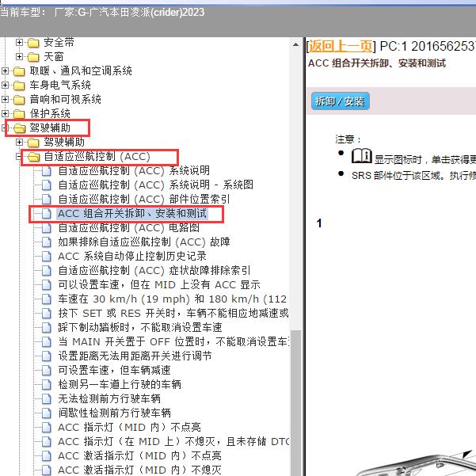
Task: Click the 音响和可视系统 folder icon
Action: tap(19, 100)
